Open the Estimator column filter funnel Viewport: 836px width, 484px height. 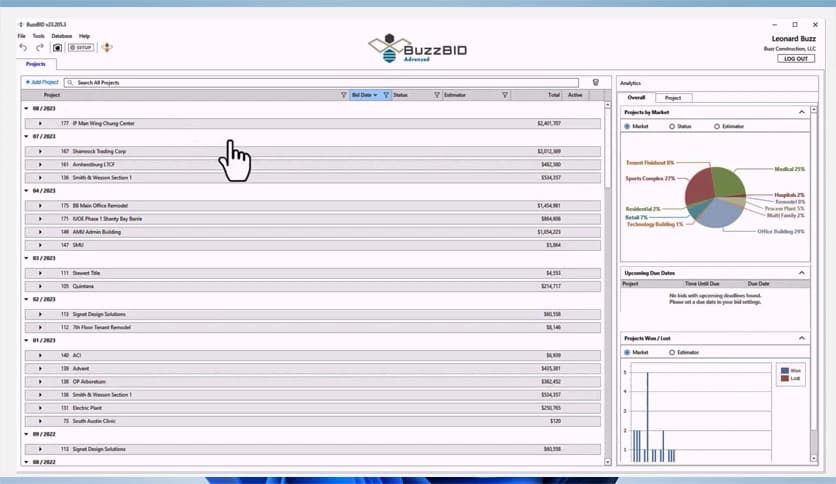tap(504, 95)
